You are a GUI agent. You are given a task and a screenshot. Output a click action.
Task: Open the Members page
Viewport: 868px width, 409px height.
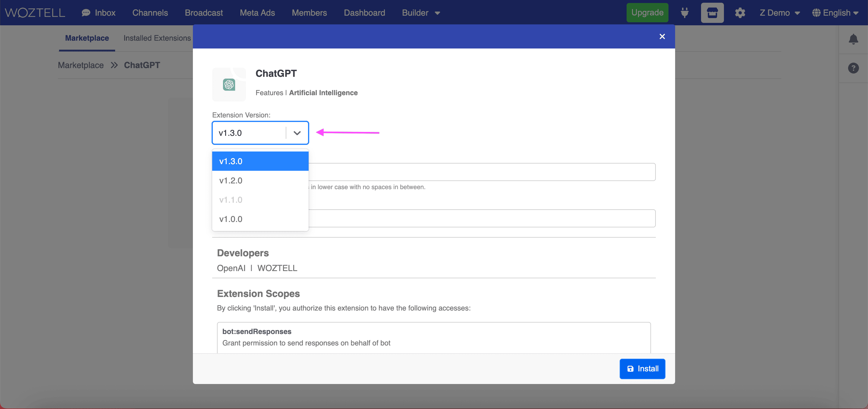309,13
